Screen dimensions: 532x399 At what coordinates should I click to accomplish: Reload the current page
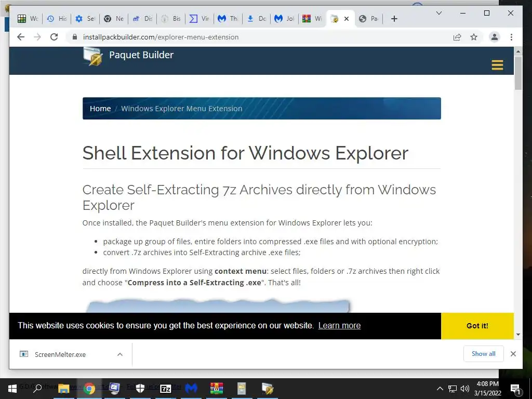54,37
